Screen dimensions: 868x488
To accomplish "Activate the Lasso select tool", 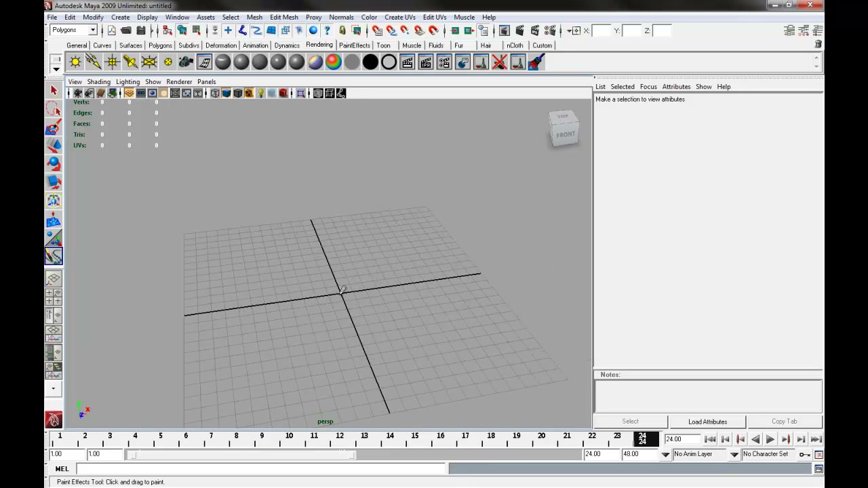I will click(x=54, y=108).
